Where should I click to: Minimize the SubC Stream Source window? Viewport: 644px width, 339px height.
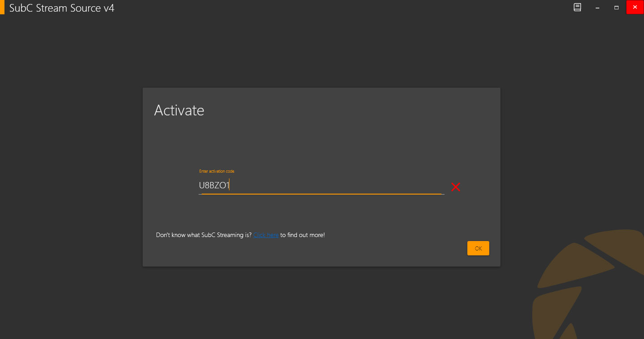(597, 8)
